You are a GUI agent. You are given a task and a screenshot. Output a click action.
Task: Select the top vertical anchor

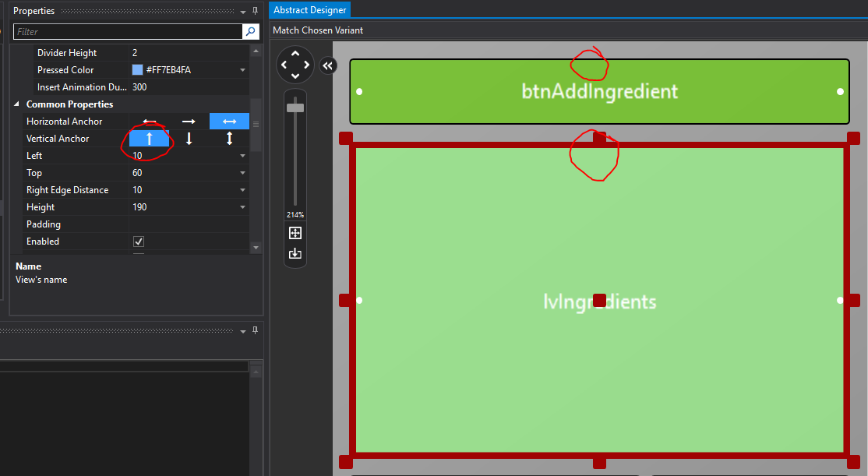[150, 139]
